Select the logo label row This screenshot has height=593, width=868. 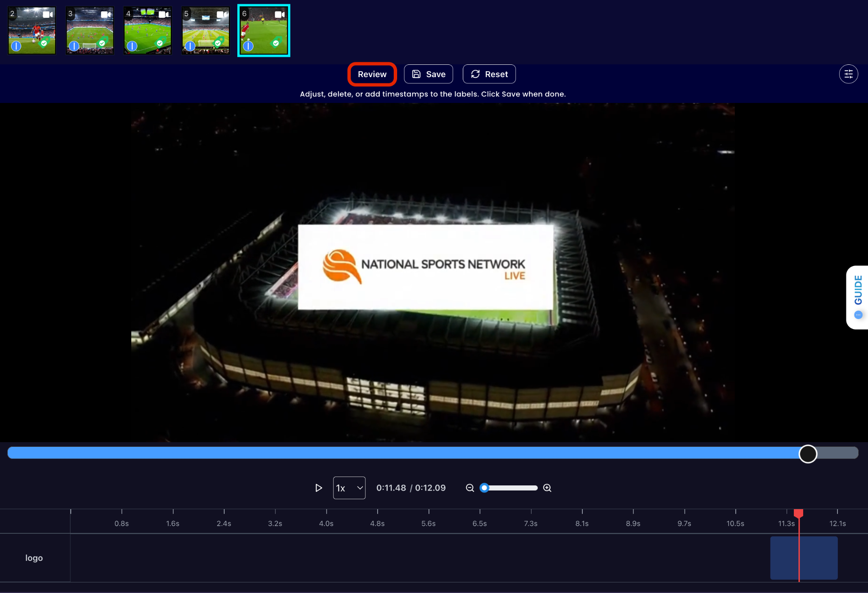click(x=34, y=558)
